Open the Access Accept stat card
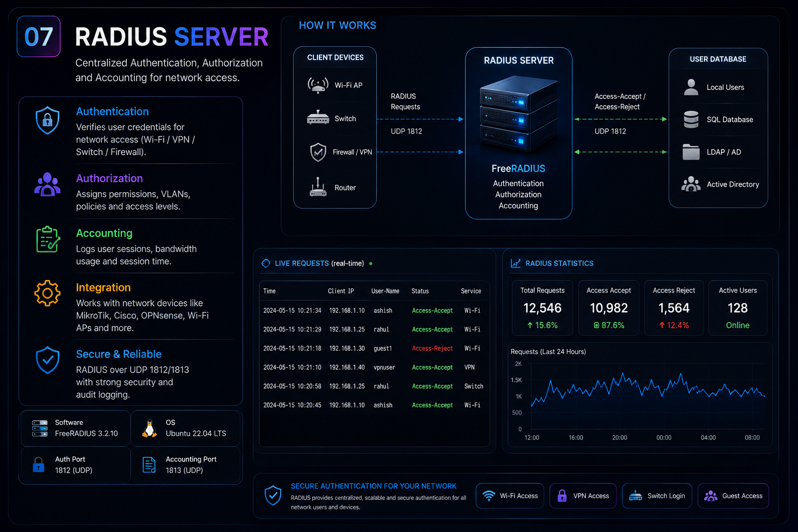 point(609,308)
